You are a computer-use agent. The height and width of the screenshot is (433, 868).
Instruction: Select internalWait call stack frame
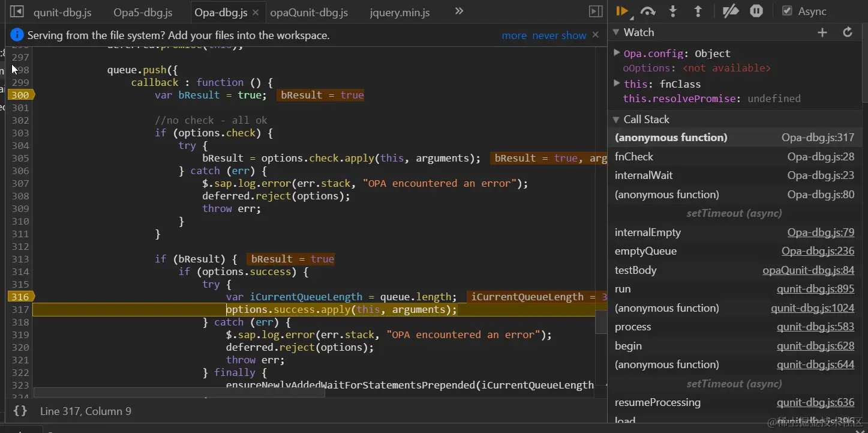(734, 175)
